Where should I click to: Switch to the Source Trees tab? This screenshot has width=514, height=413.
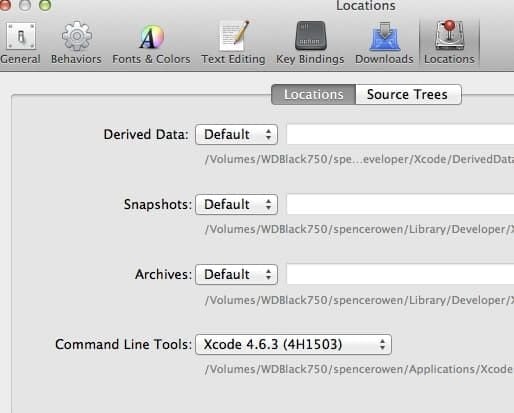pos(408,95)
